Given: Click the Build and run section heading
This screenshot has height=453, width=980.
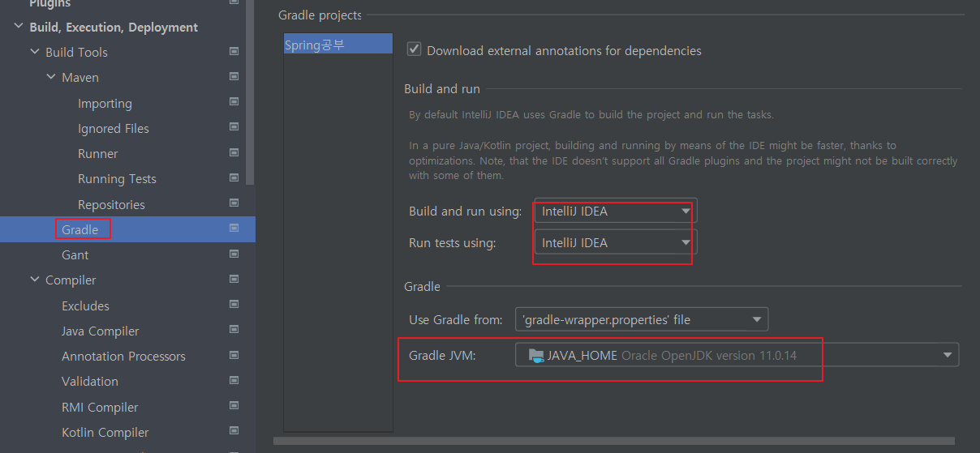Looking at the screenshot, I should click(x=442, y=88).
